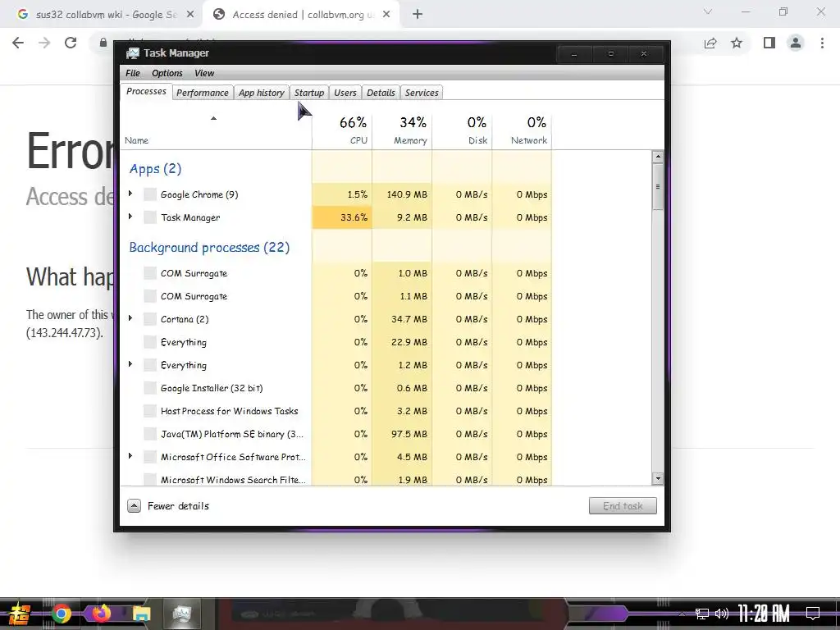Collapse view using Fewer details arrow

click(x=134, y=505)
